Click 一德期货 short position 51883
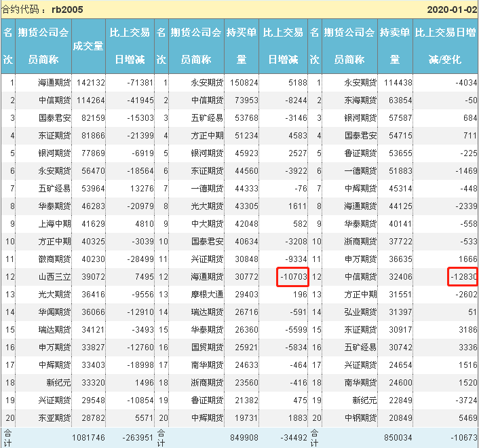 tap(400, 171)
